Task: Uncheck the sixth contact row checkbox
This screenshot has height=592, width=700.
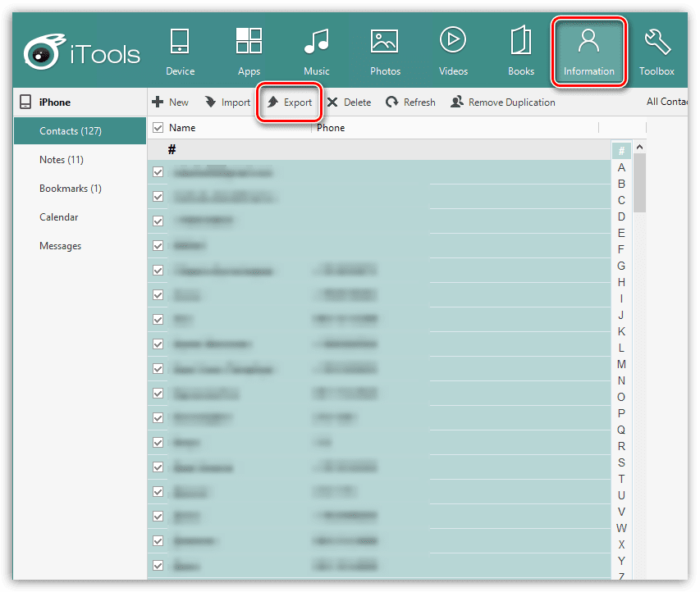Action: point(158,294)
